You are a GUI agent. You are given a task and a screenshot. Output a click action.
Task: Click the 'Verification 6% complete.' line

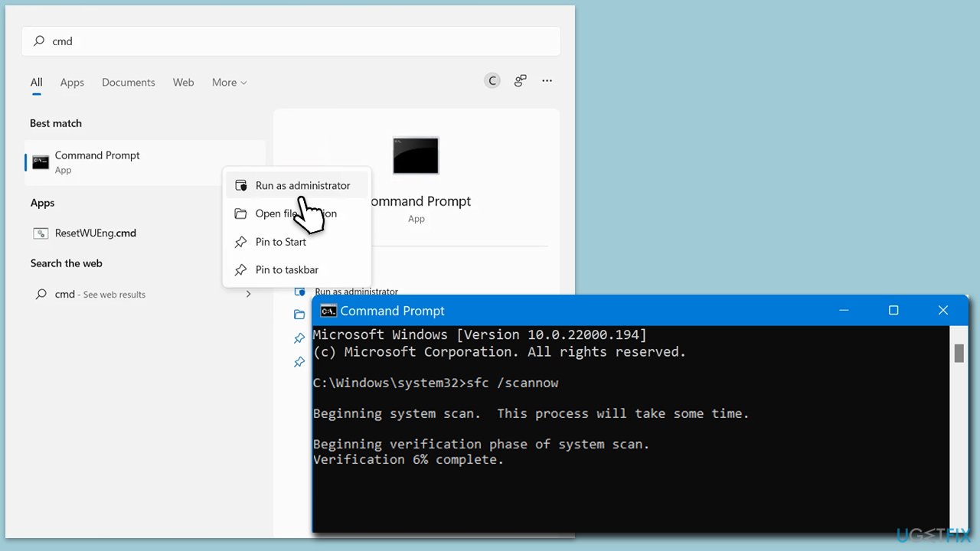pyautogui.click(x=409, y=459)
